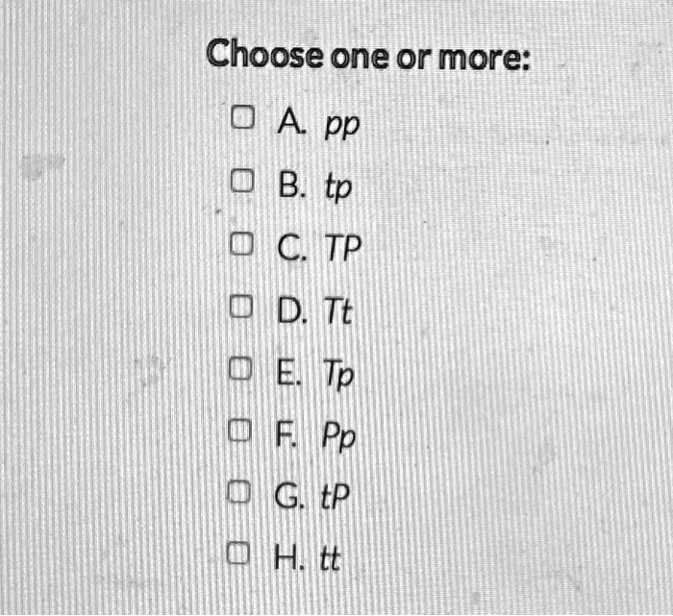Tick the checkbox beside option B
The height and width of the screenshot is (616, 673).
[x=242, y=181]
